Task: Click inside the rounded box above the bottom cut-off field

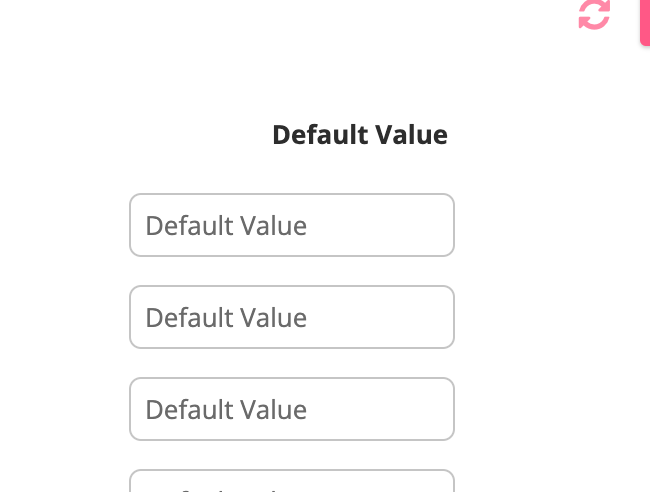Action: [x=292, y=409]
